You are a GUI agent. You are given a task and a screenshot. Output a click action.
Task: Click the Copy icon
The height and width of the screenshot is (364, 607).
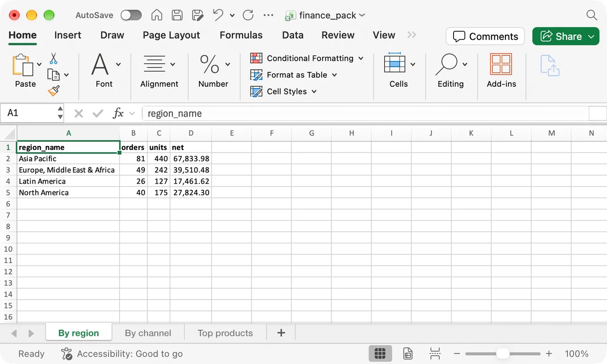[x=53, y=75]
